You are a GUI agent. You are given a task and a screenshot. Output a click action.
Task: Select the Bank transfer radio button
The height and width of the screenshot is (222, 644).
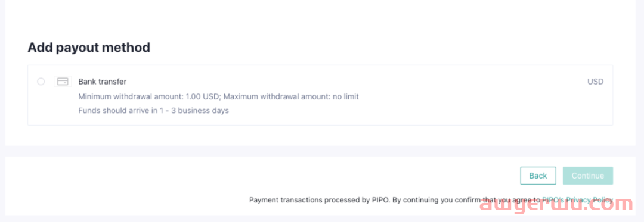click(x=41, y=82)
